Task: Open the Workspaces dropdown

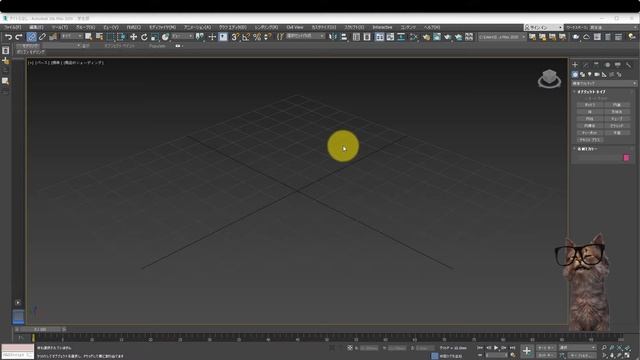Action: 602,27
